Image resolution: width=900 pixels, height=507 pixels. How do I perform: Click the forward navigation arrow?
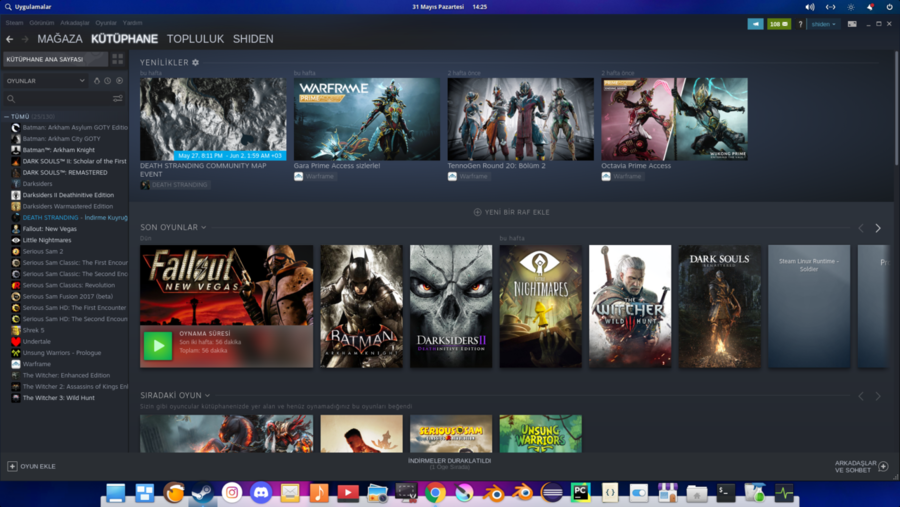point(25,39)
